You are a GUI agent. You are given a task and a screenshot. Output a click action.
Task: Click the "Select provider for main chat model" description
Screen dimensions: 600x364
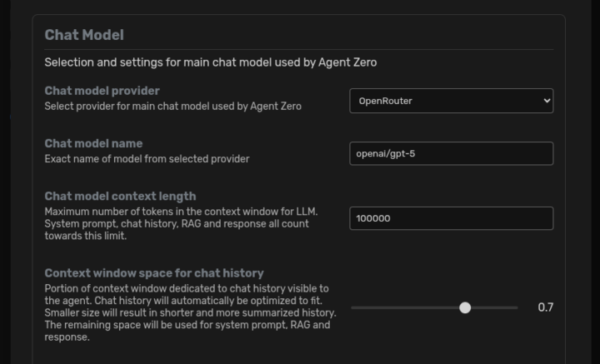pyautogui.click(x=172, y=106)
